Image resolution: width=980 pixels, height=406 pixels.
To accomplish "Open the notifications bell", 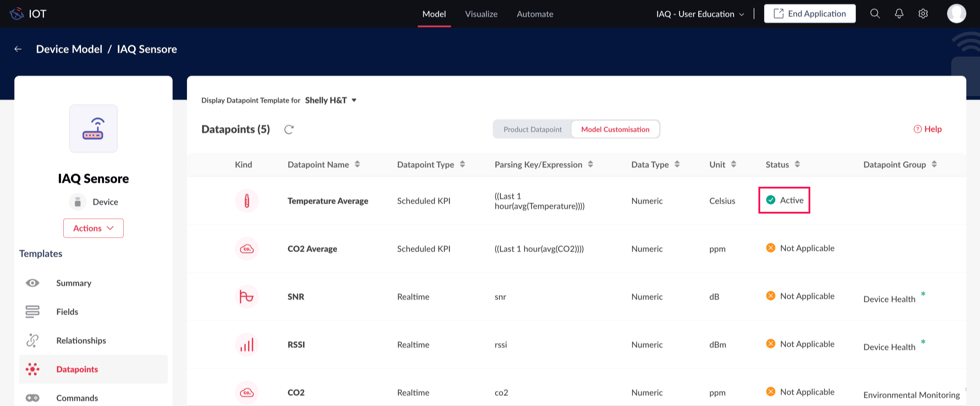I will click(899, 14).
